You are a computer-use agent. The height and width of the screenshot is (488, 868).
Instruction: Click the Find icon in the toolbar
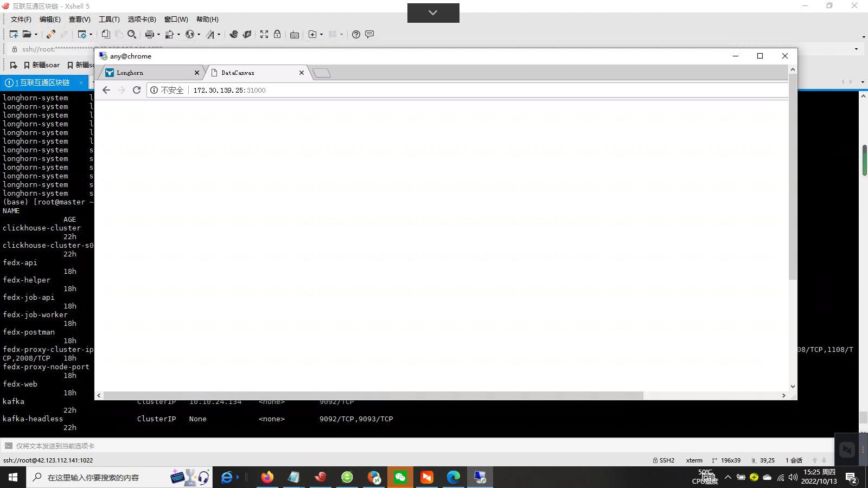(132, 34)
